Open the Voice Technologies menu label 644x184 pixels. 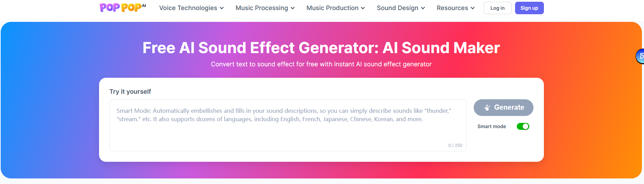pyautogui.click(x=188, y=8)
